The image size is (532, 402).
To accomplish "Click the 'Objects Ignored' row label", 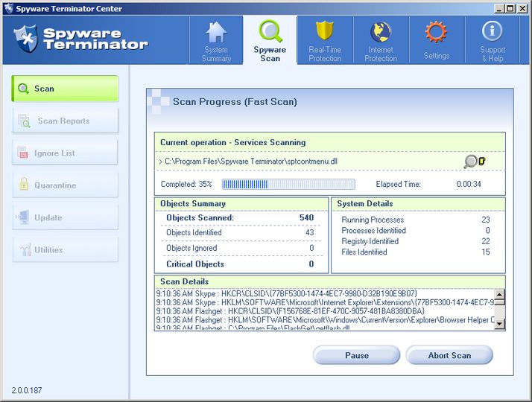I will tap(191, 248).
